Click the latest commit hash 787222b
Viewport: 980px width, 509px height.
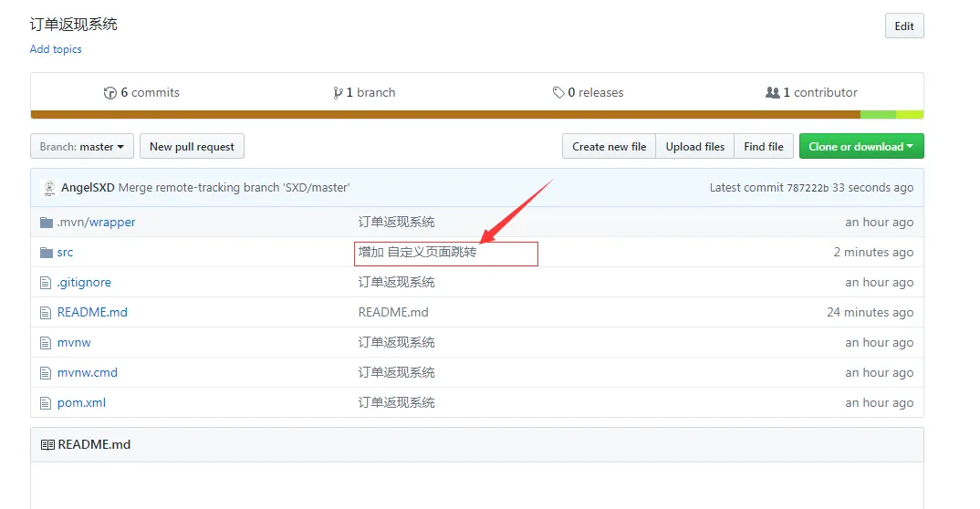click(808, 188)
